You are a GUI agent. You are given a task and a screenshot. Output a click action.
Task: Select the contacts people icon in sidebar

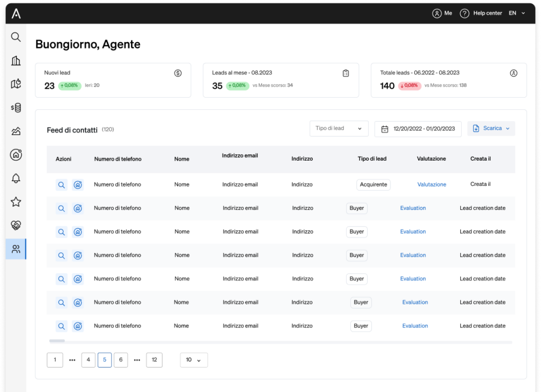(x=16, y=249)
